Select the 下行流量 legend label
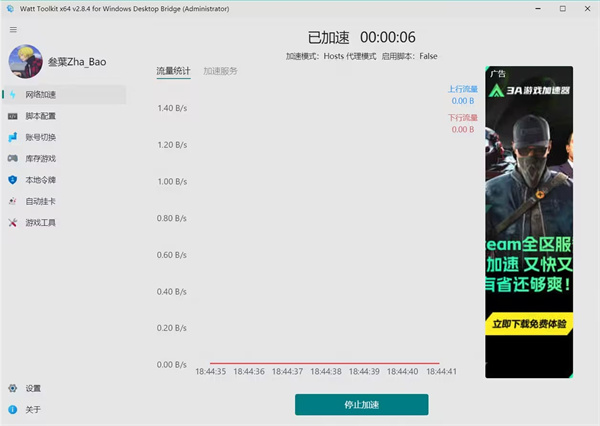The height and width of the screenshot is (426, 600). coord(463,118)
